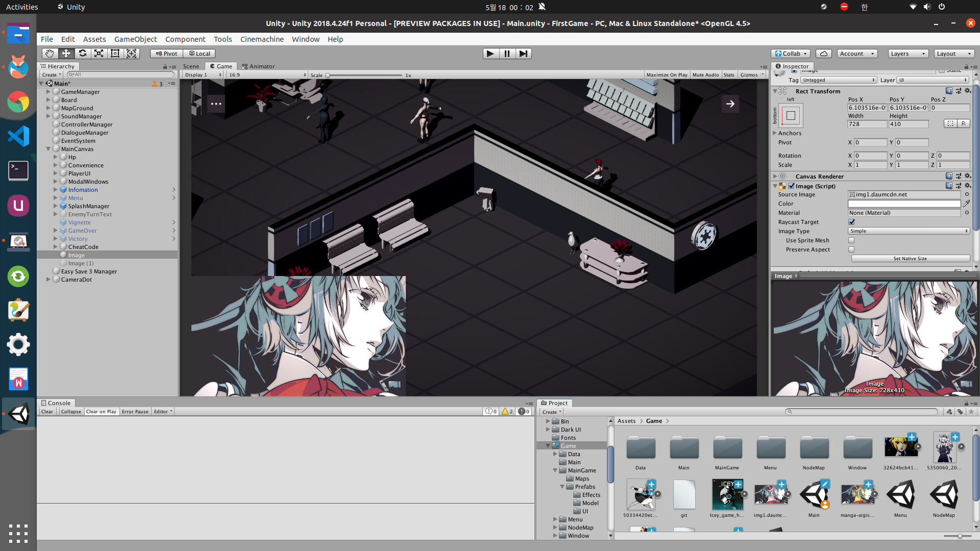
Task: Click the Local toggle button
Action: (200, 54)
